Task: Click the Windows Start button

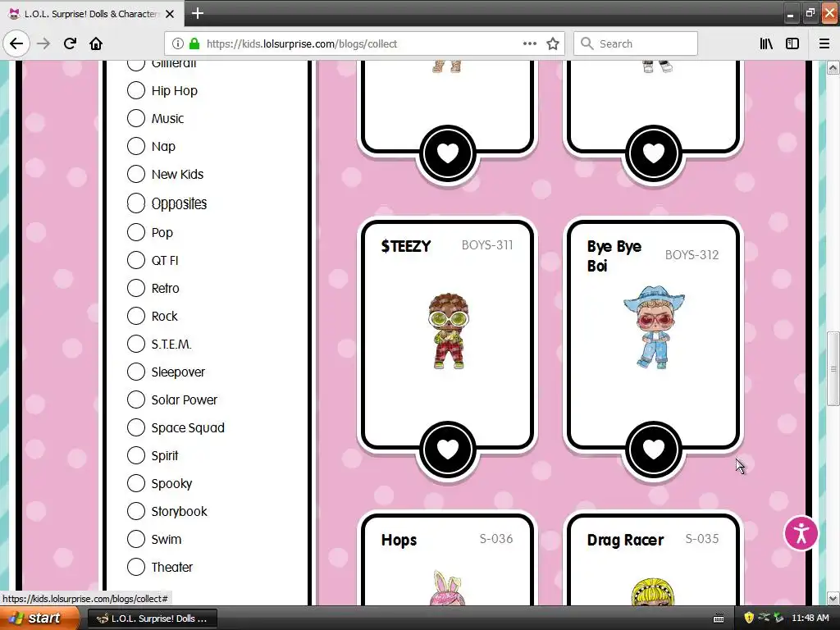Action: 38,618
